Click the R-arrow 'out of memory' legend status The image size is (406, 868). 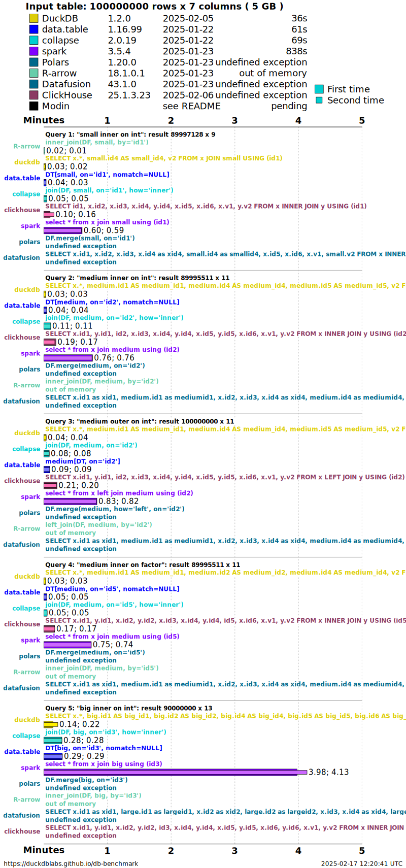click(273, 73)
